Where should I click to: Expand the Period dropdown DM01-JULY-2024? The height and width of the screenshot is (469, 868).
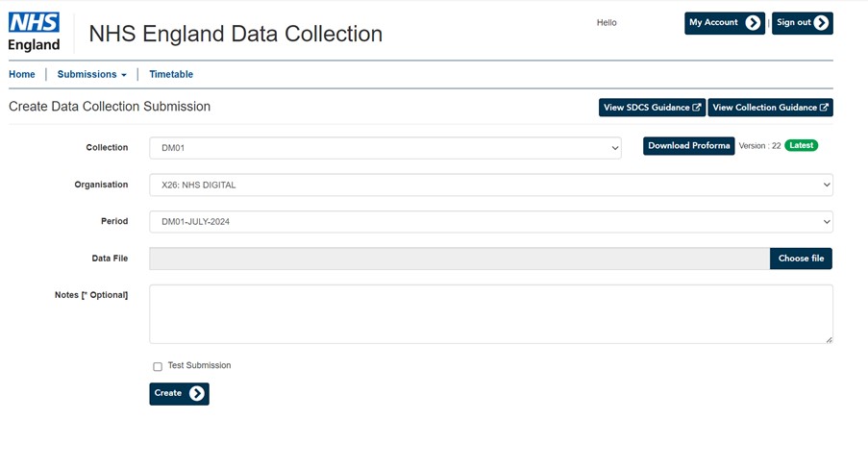click(x=491, y=221)
